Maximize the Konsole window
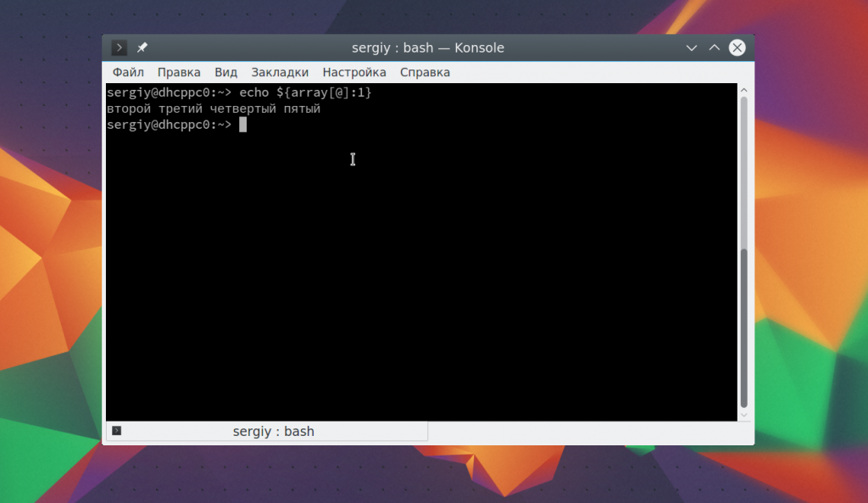This screenshot has height=503, width=868. [x=714, y=48]
